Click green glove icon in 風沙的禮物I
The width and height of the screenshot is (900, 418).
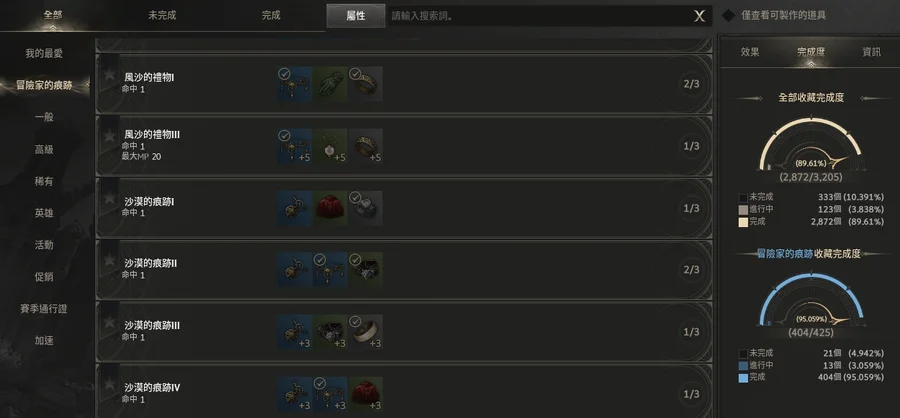[x=330, y=84]
